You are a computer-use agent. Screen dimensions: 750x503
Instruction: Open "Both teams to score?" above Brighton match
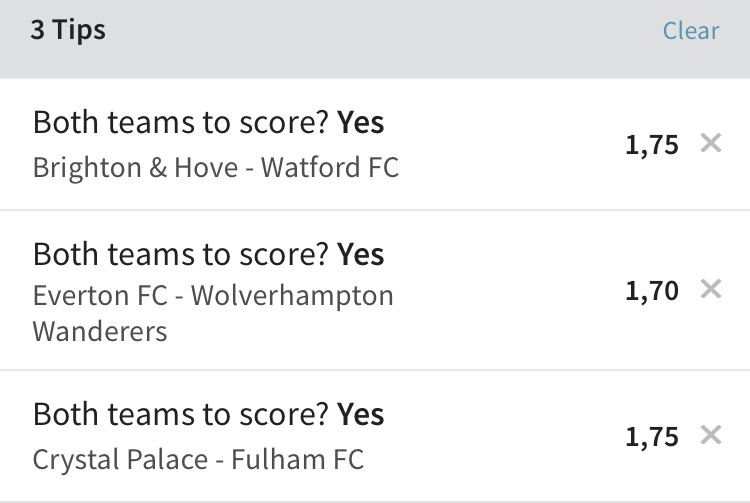point(181,123)
